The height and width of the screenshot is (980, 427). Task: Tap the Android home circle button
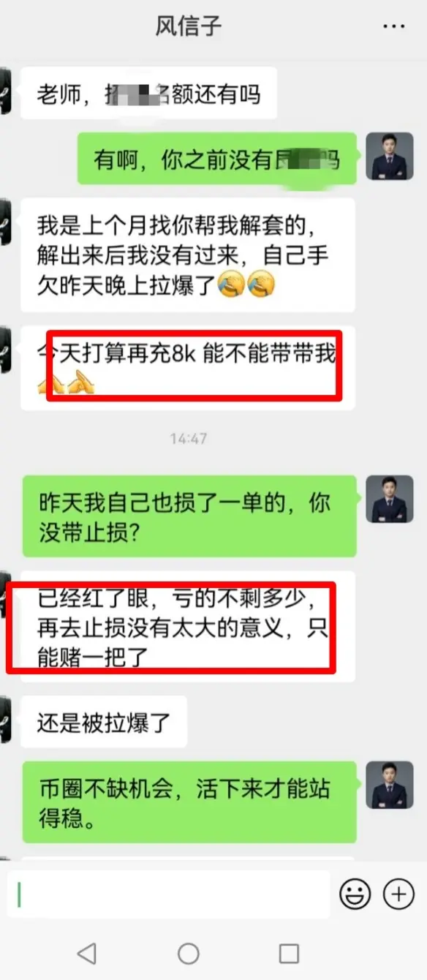click(x=189, y=953)
